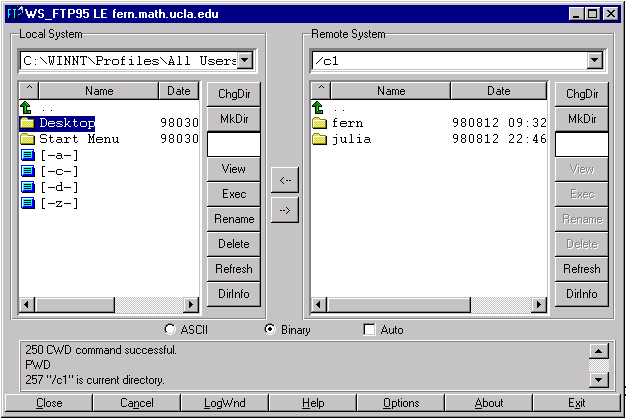Open the remote directory /c1 dropdown

coord(596,61)
